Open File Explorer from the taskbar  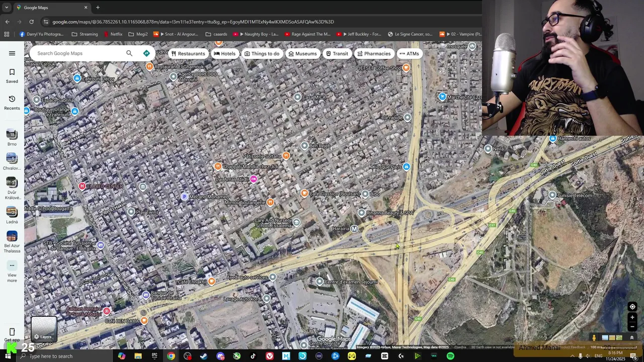pyautogui.click(x=138, y=356)
